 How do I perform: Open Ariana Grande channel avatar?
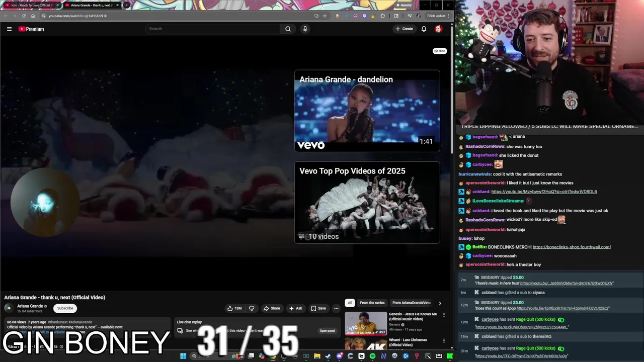pyautogui.click(x=9, y=308)
